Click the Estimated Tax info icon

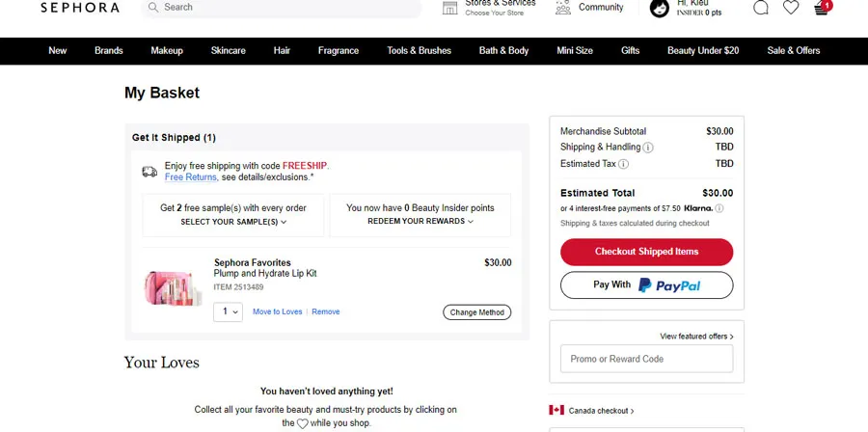623,164
